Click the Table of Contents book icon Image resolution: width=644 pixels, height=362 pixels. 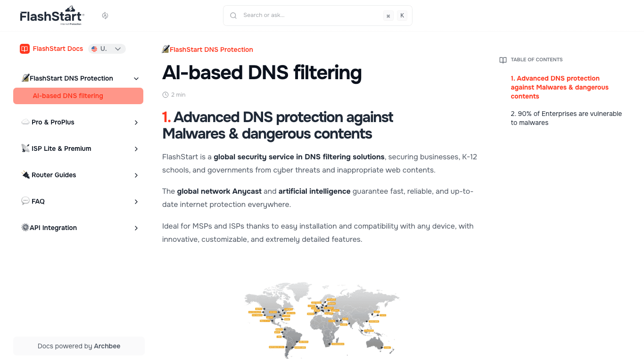coord(503,60)
